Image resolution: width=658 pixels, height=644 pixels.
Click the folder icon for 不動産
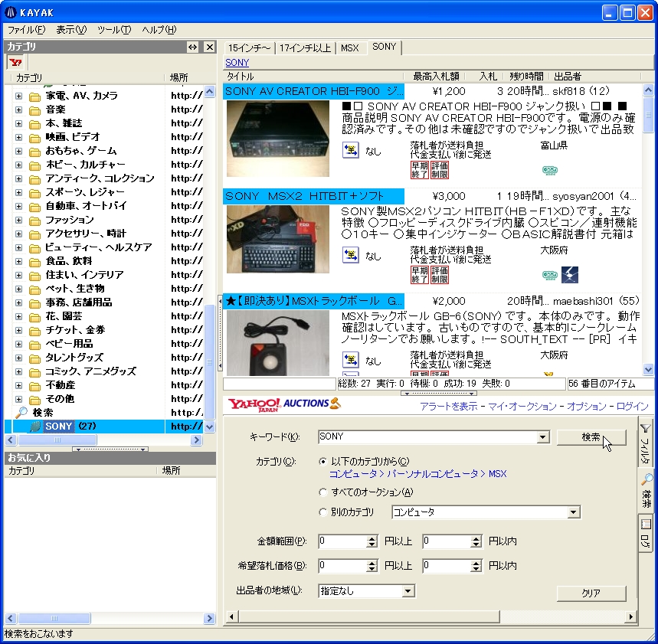(34, 386)
